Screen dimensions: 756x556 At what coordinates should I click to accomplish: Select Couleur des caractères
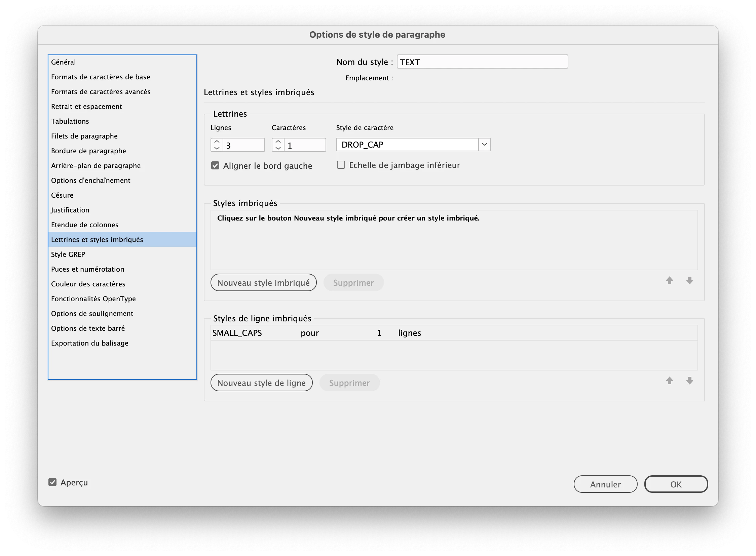point(122,284)
